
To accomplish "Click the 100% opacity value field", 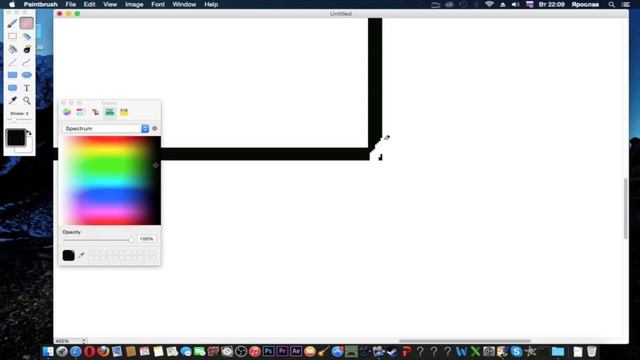I will click(x=147, y=239).
